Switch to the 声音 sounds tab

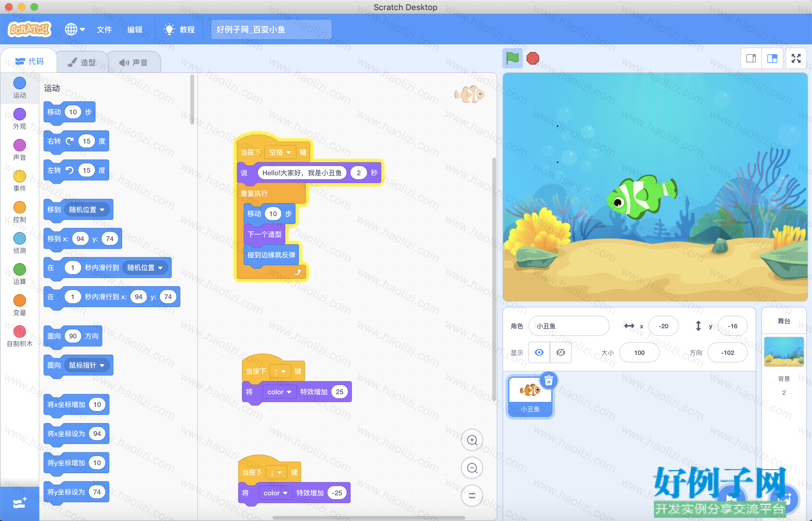point(134,62)
